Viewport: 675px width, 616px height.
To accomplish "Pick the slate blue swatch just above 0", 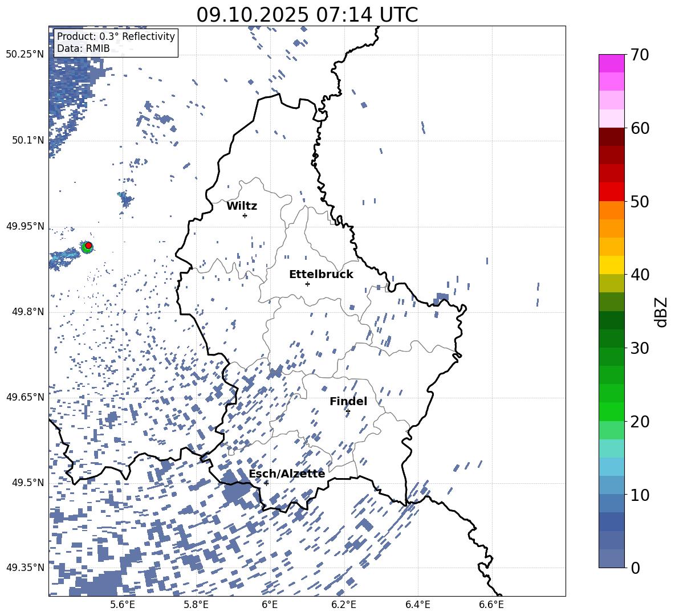I will pos(611,558).
